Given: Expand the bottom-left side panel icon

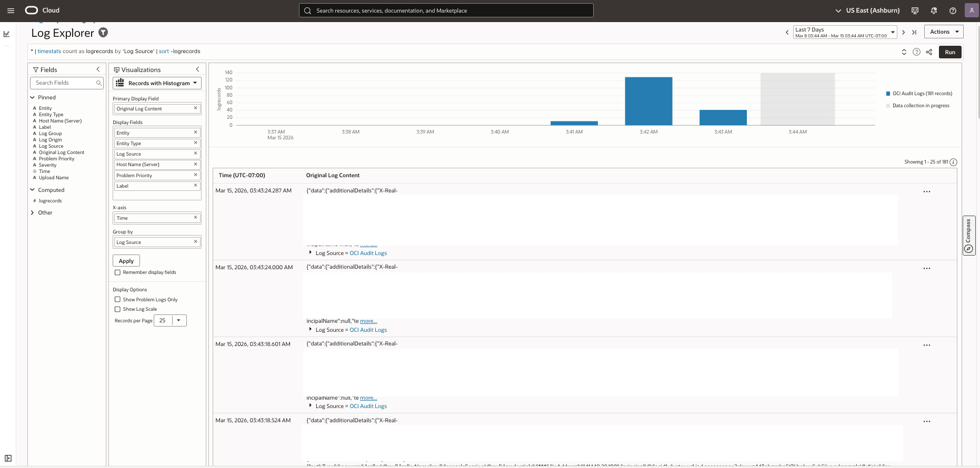Looking at the screenshot, I should (8, 458).
